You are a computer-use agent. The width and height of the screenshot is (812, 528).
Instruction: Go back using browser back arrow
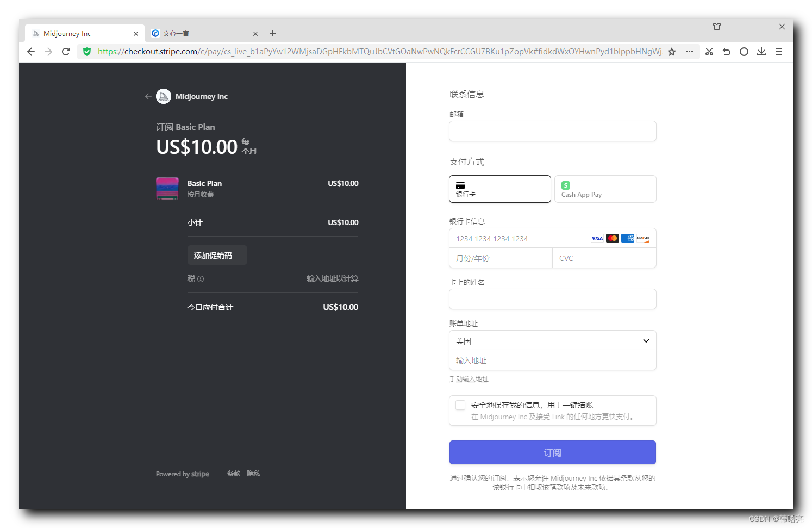[31, 52]
